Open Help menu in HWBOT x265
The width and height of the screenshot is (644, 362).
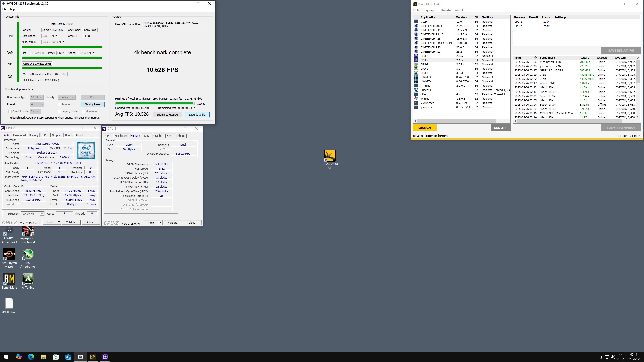[12, 9]
